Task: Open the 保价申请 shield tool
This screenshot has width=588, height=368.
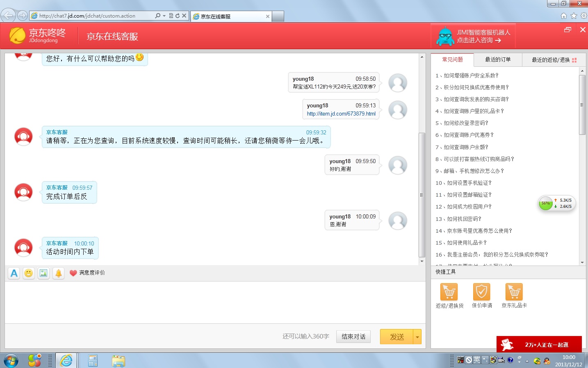Action: (482, 296)
